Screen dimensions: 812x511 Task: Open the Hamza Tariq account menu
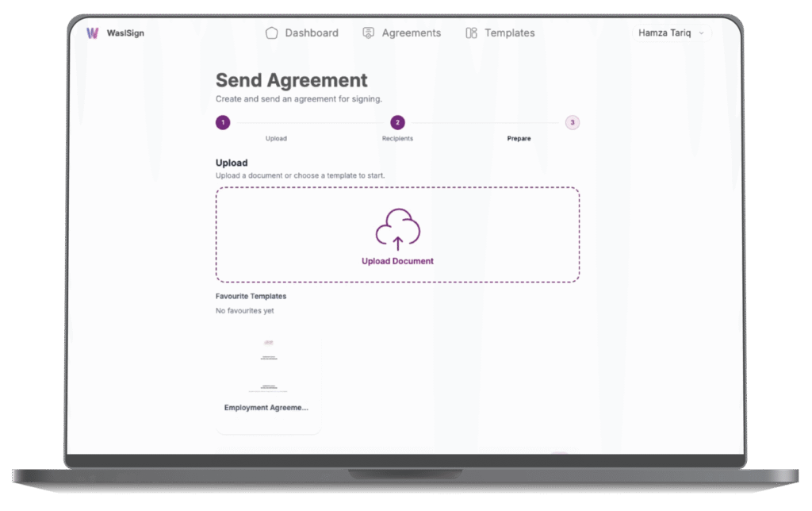point(665,33)
